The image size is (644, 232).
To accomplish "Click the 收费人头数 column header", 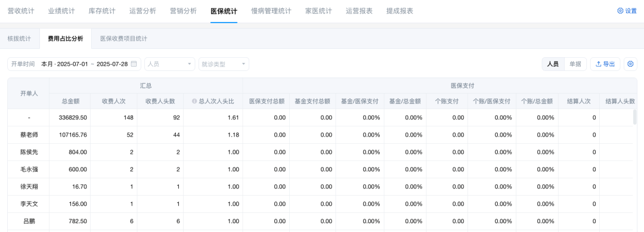I will tap(160, 101).
